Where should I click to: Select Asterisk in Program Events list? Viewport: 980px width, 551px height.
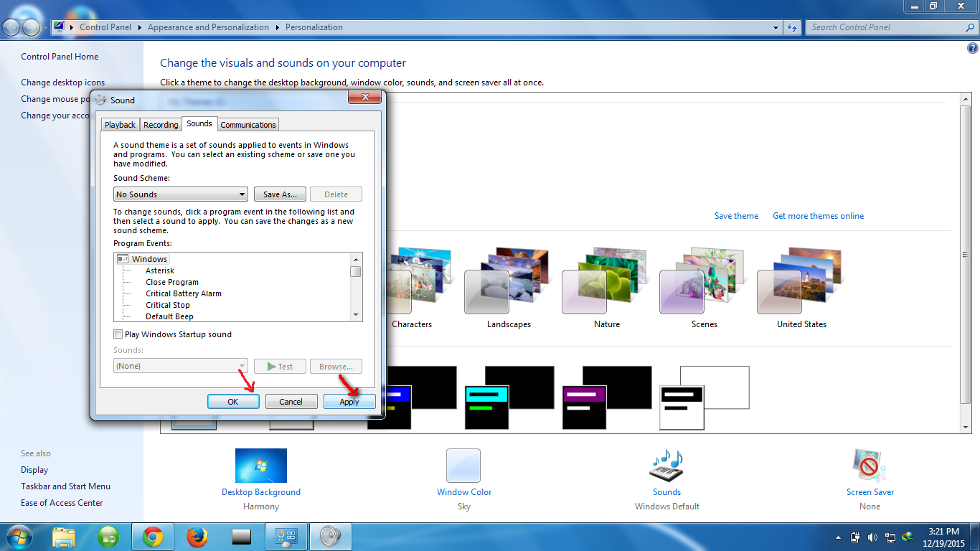160,270
